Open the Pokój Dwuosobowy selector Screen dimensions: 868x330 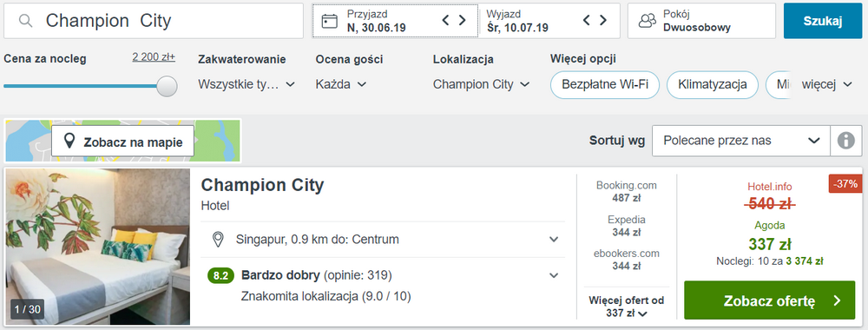coord(701,21)
